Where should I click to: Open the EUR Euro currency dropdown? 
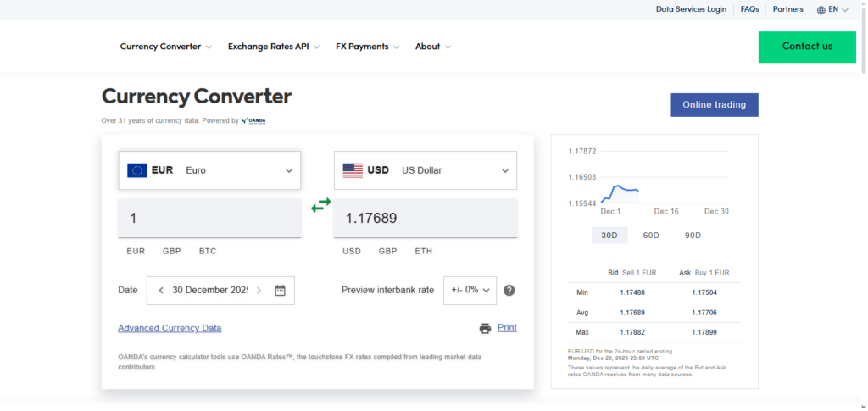point(209,170)
